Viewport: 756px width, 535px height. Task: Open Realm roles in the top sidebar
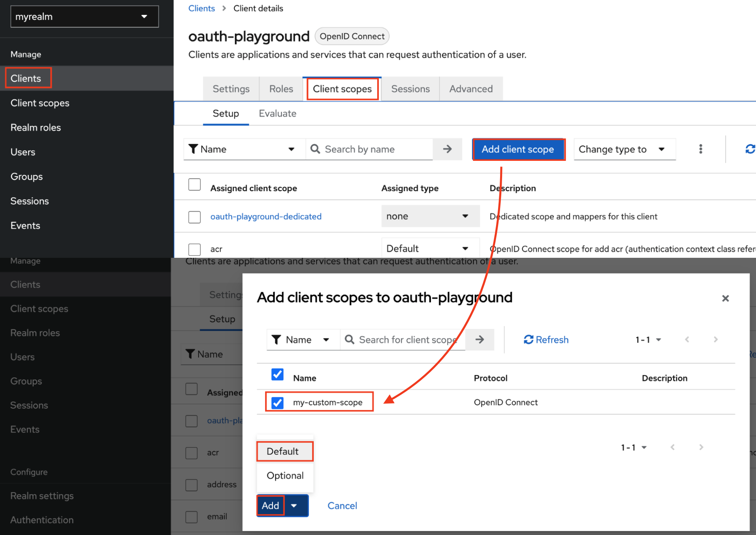[87, 128]
